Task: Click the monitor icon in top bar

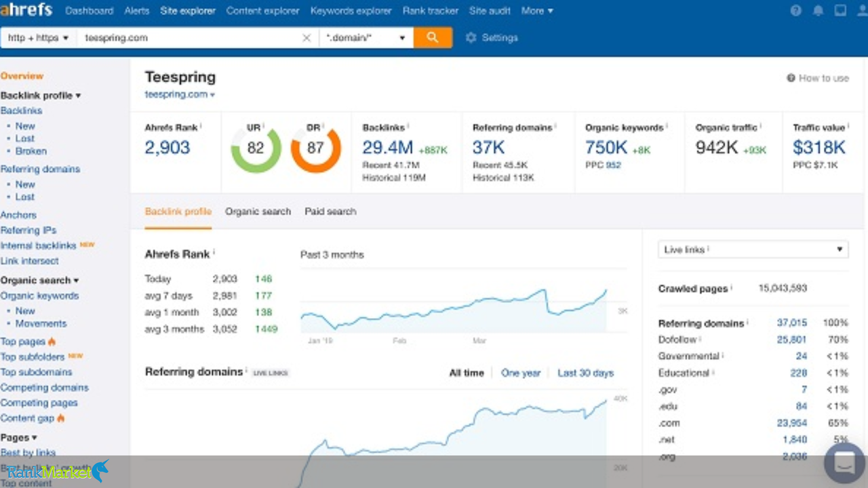Action: point(840,11)
